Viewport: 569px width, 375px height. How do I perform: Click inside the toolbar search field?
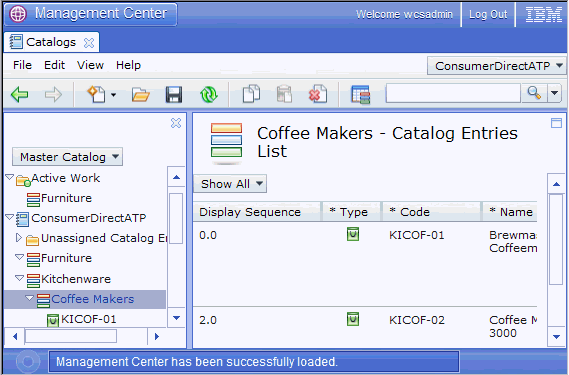453,93
